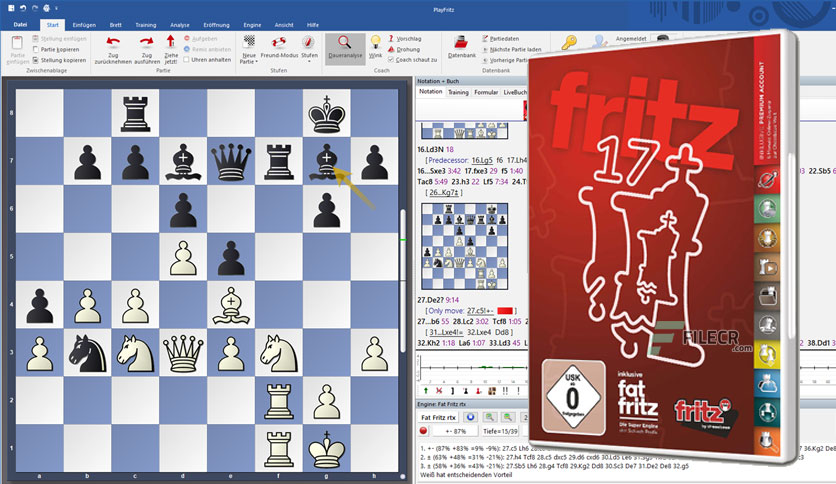Toggle Daueranalyse magnifier button
This screenshot has width=836, height=484.
345,47
